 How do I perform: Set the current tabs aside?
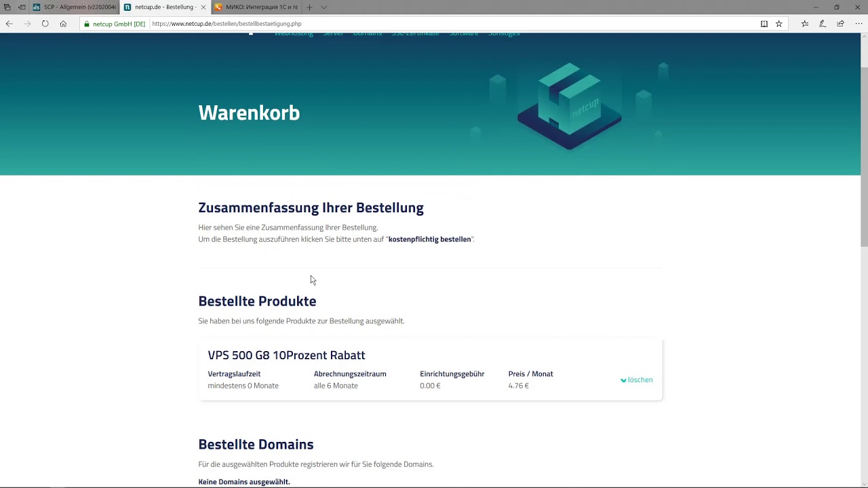(x=22, y=7)
